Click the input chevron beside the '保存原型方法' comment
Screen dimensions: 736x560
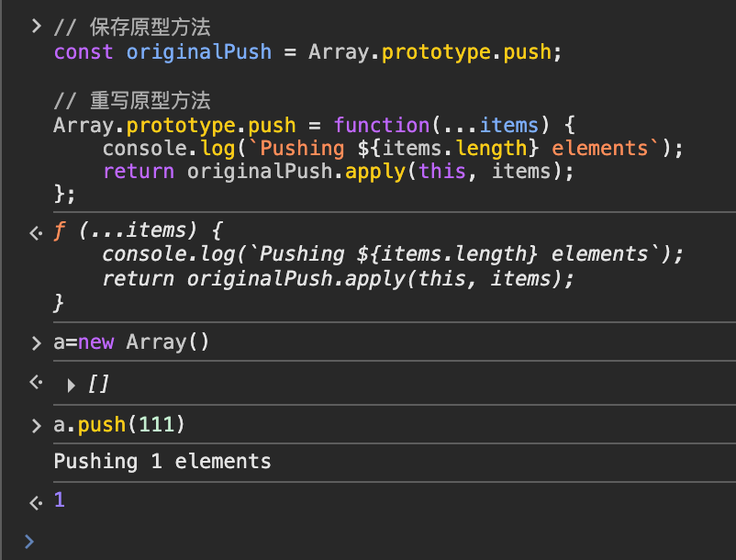pyautogui.click(x=36, y=27)
